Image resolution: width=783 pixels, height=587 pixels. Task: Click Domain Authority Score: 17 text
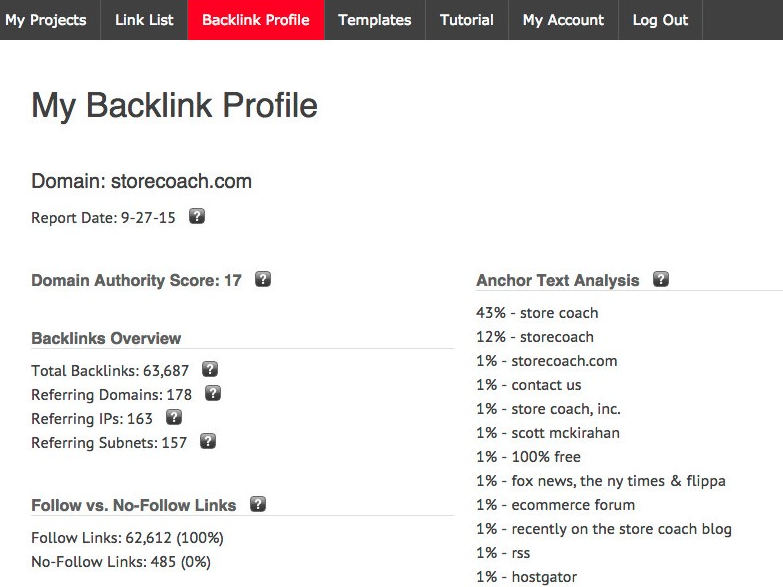136,280
